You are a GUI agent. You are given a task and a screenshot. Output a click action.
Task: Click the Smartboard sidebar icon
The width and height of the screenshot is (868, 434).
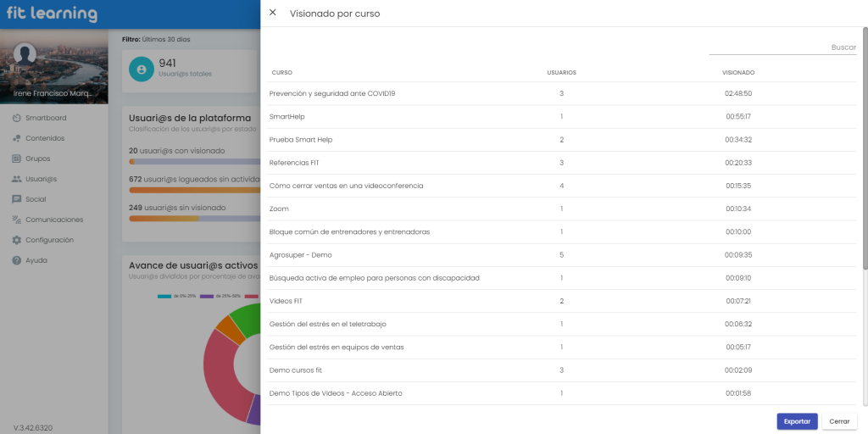point(17,118)
